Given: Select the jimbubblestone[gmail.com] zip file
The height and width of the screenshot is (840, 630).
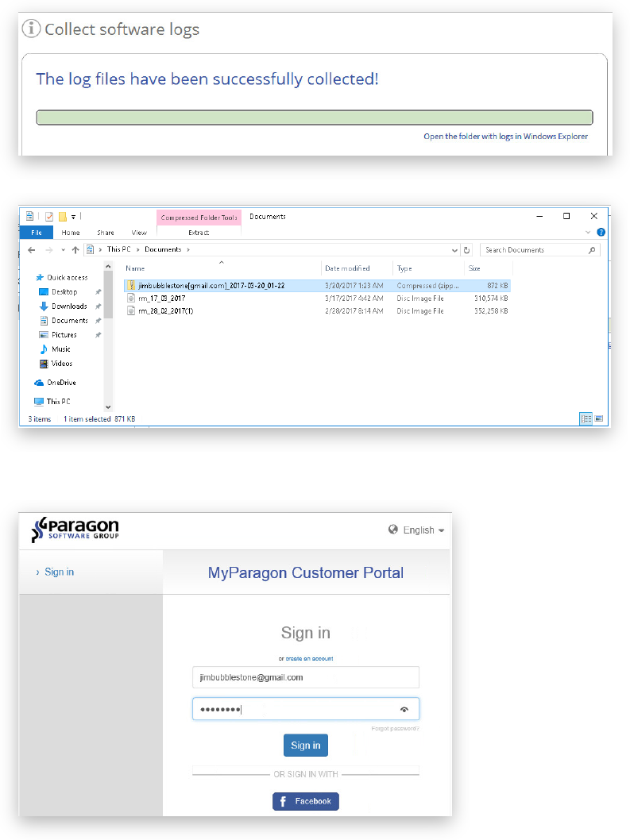Looking at the screenshot, I should (x=317, y=286).
